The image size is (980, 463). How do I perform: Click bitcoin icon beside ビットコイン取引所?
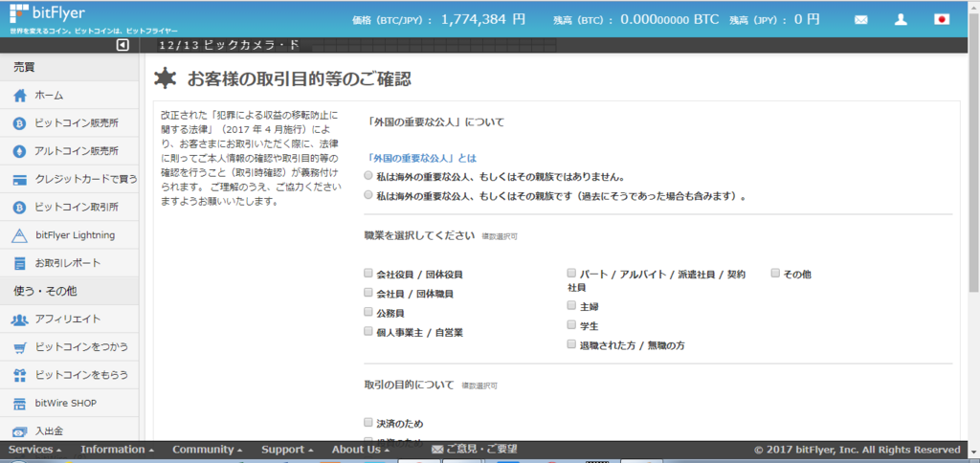coord(20,207)
